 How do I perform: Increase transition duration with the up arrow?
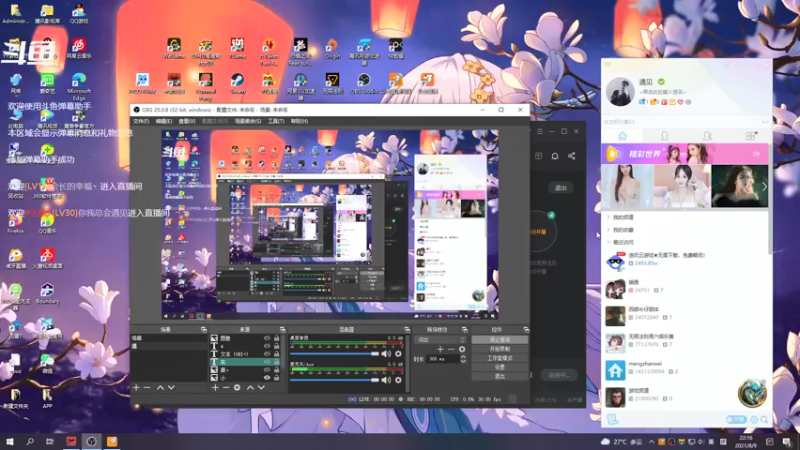(463, 357)
